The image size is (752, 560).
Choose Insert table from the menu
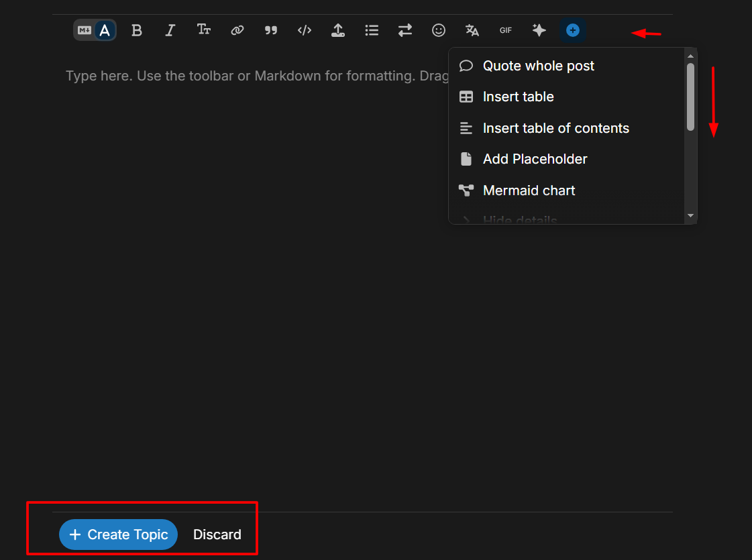pos(566,97)
